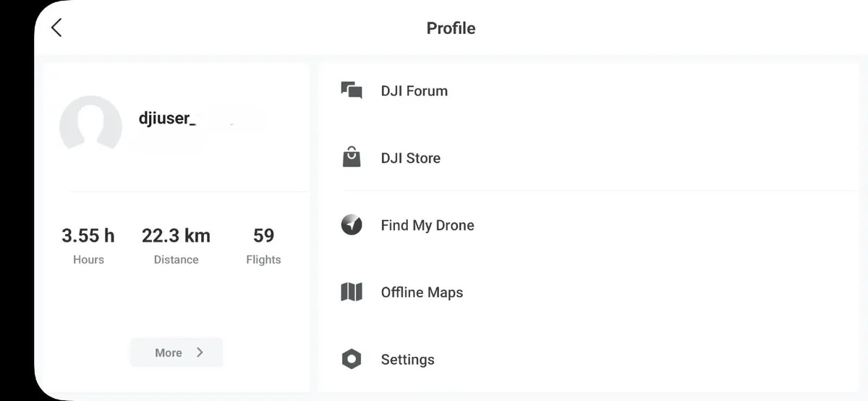Go back using the top-left arrow
This screenshot has height=401, width=868.
pyautogui.click(x=56, y=28)
